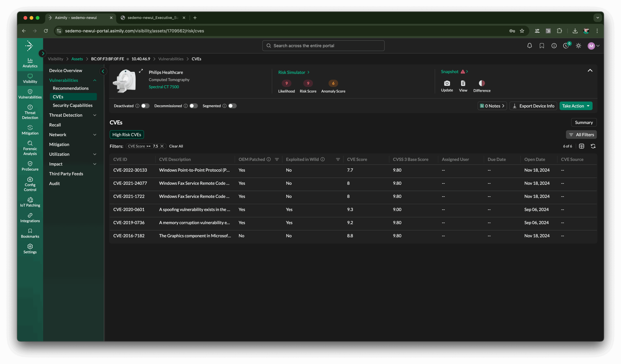Switch to the sedemo-newui_Executive browser tab

153,18
